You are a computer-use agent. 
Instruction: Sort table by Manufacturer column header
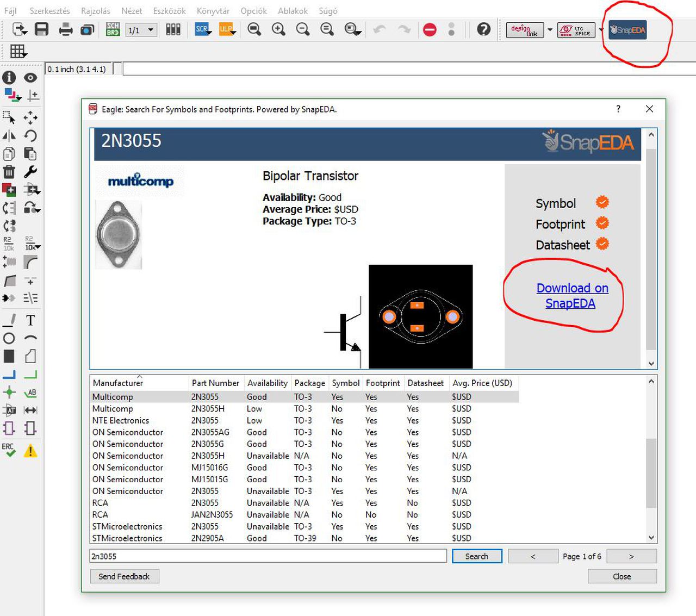(x=140, y=383)
